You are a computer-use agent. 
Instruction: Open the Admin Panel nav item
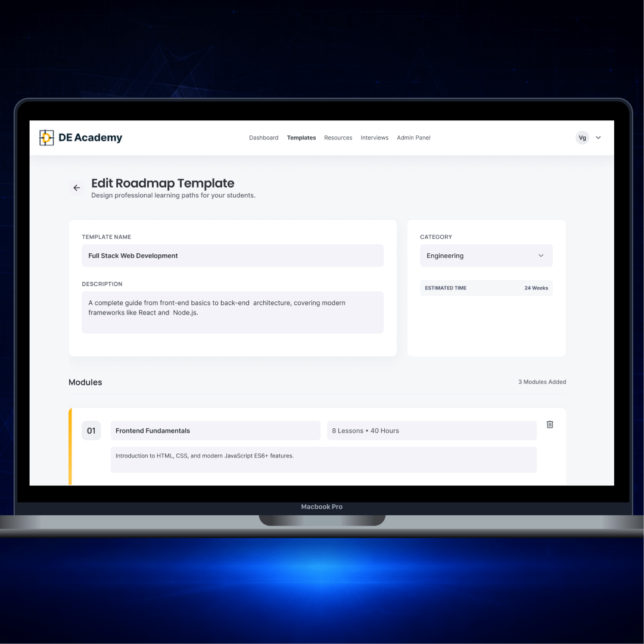coord(413,138)
